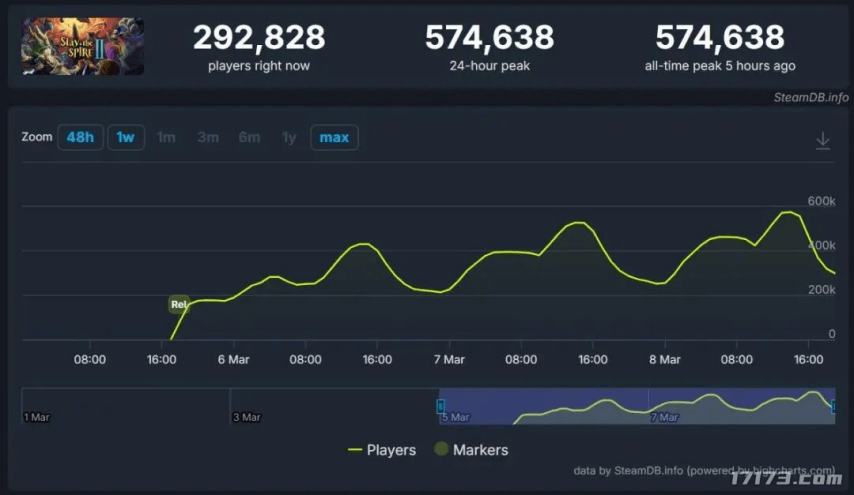
Task: Select the 1w zoom range
Action: pyautogui.click(x=125, y=137)
